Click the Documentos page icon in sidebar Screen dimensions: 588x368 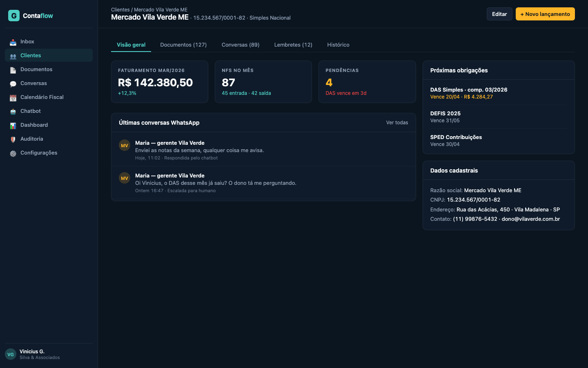tap(13, 70)
